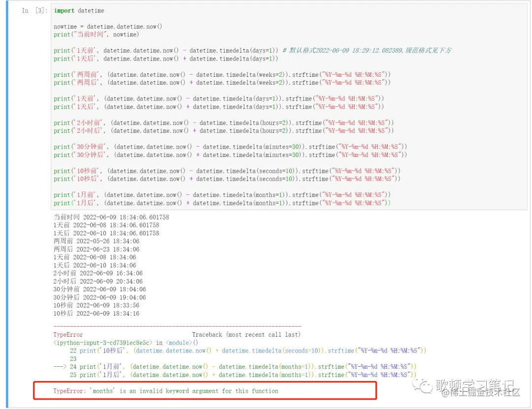The height and width of the screenshot is (409, 532).
Task: Click the 'import datetime' code line
Action: pos(79,10)
